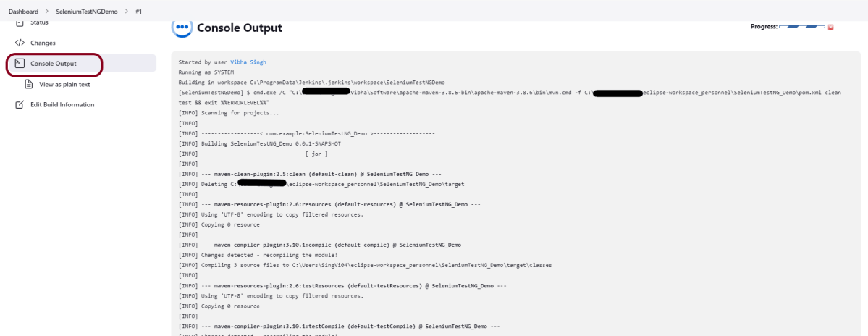This screenshot has width=868, height=336.
Task: Click the Console Output terminal icon
Action: click(x=20, y=64)
